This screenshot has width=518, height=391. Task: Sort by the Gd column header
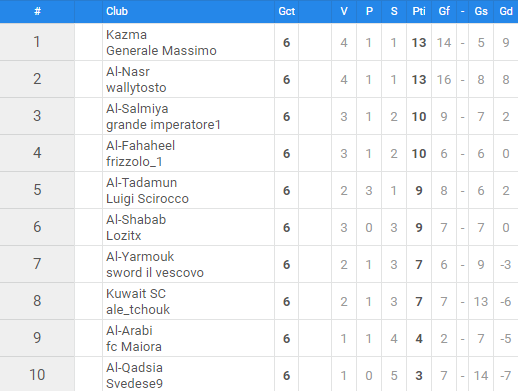point(506,11)
